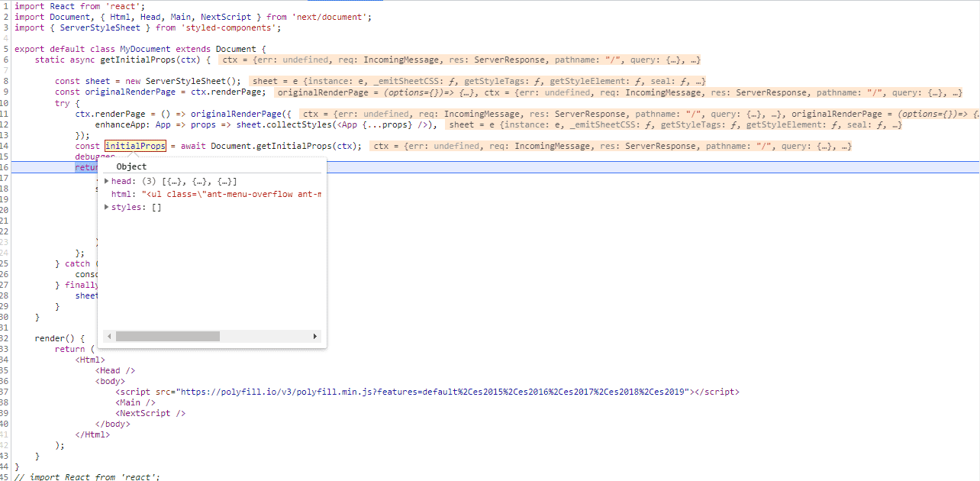Click the 'styled-components' import string
The image size is (980, 481).
pyautogui.click(x=230, y=27)
